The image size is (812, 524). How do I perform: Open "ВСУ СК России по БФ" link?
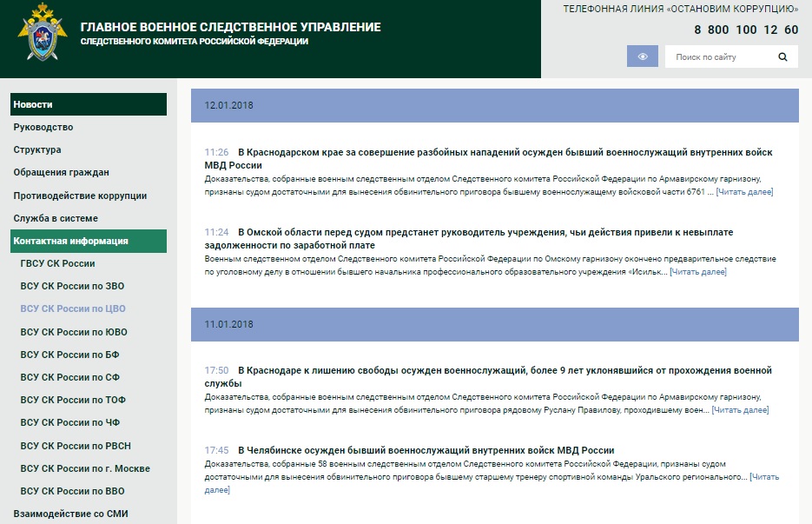[70, 355]
